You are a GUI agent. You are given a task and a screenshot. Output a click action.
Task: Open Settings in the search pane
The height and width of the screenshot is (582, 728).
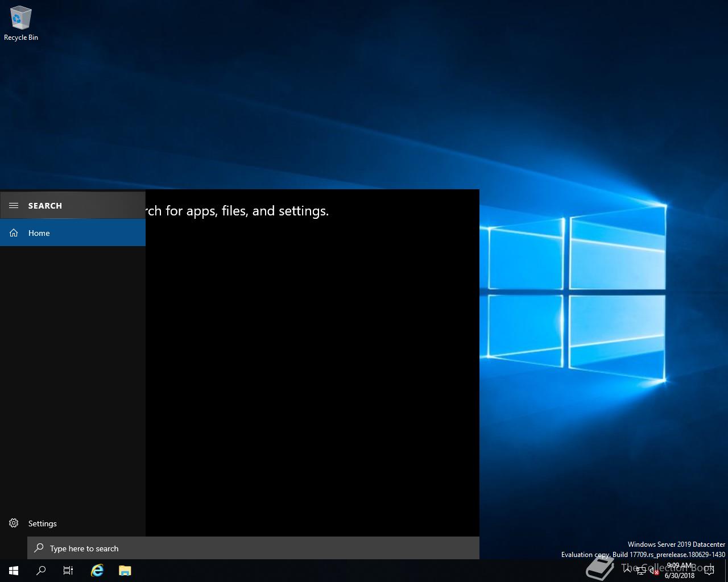[x=73, y=523]
